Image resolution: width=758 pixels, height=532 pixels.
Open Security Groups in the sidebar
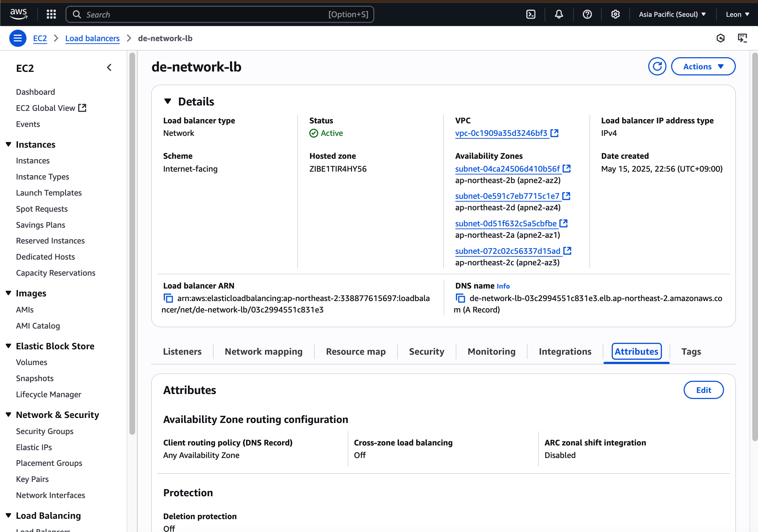[45, 431]
